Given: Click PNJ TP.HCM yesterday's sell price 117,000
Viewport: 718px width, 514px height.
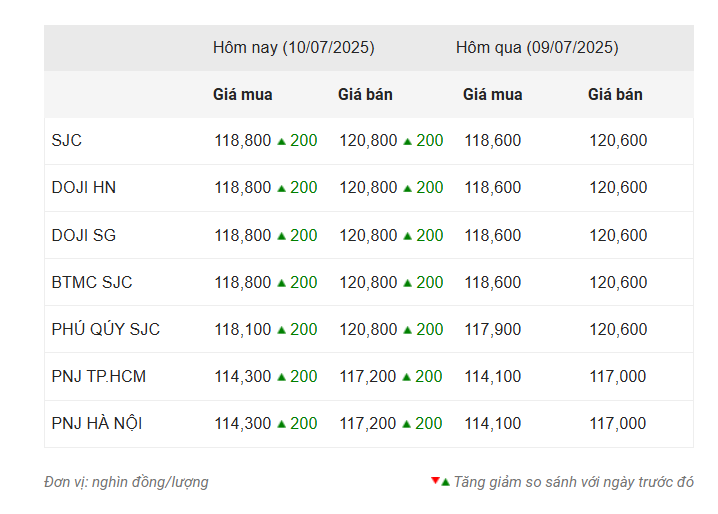Looking at the screenshot, I should (x=618, y=376).
